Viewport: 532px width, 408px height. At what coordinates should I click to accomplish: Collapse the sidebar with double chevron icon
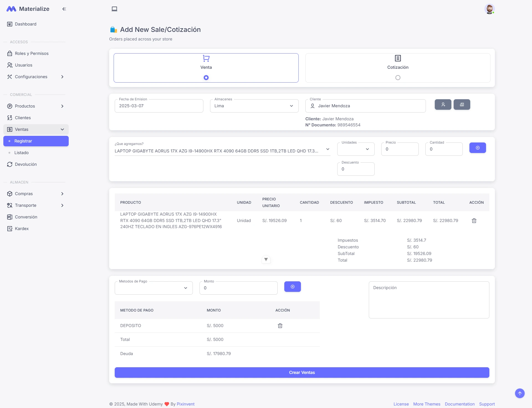coord(64,9)
